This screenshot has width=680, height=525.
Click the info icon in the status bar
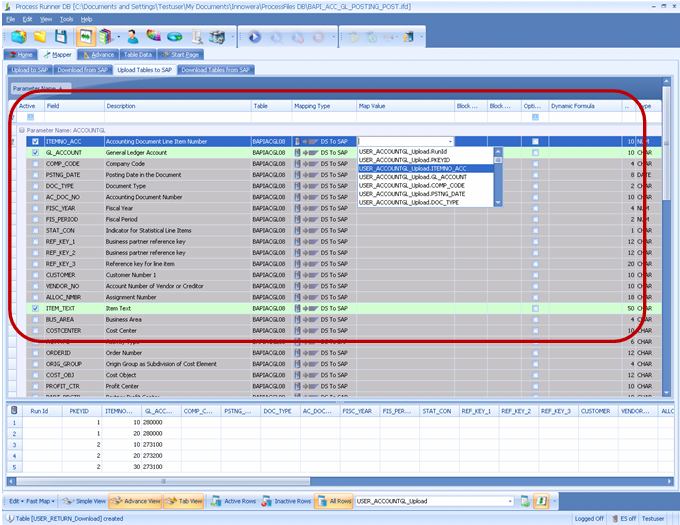tap(10, 518)
